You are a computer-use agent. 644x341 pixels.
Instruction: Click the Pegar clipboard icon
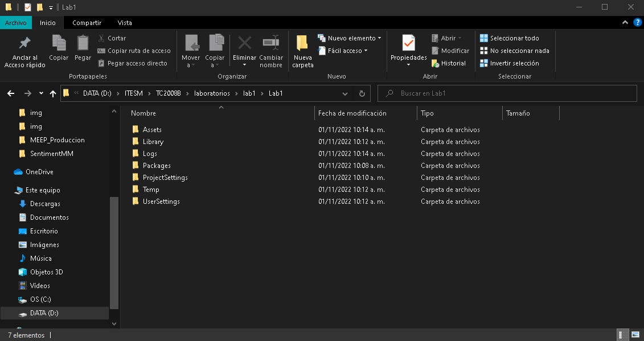click(x=83, y=43)
